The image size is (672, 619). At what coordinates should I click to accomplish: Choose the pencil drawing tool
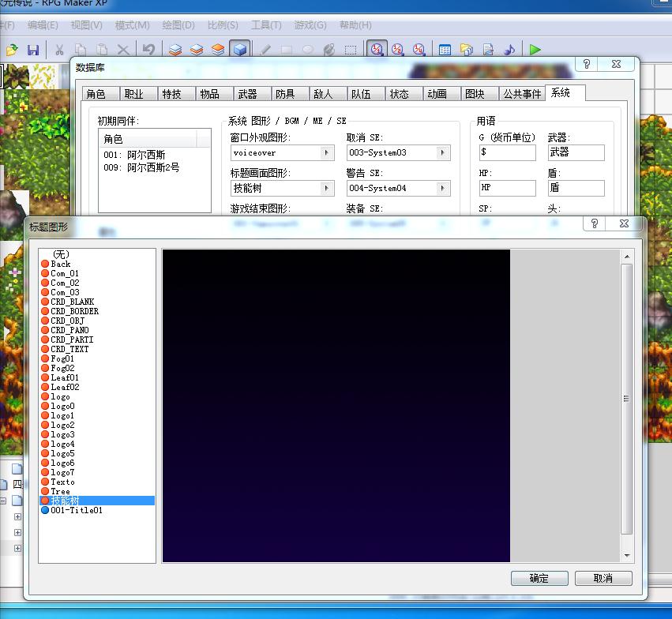click(265, 50)
